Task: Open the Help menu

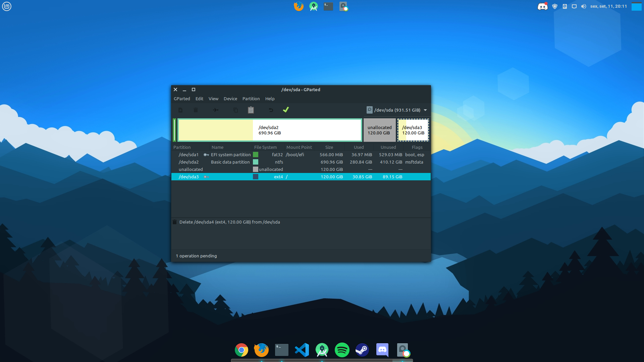Action: point(270,99)
